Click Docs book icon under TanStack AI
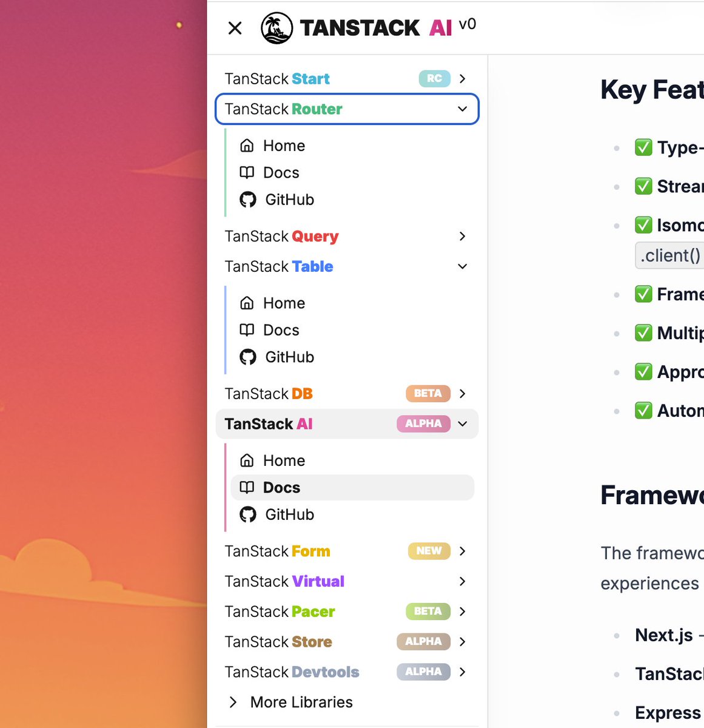Screen dimensions: 704x728 [x=247, y=487]
